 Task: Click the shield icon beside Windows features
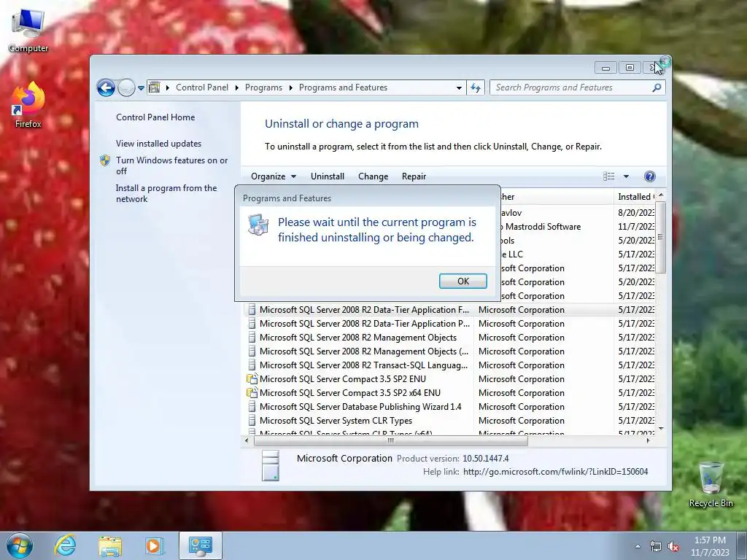click(105, 160)
